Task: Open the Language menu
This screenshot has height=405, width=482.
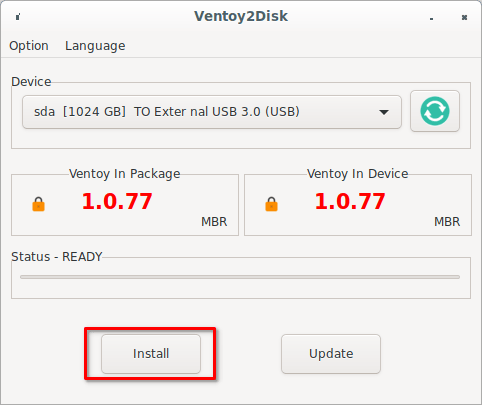Action: point(95,46)
